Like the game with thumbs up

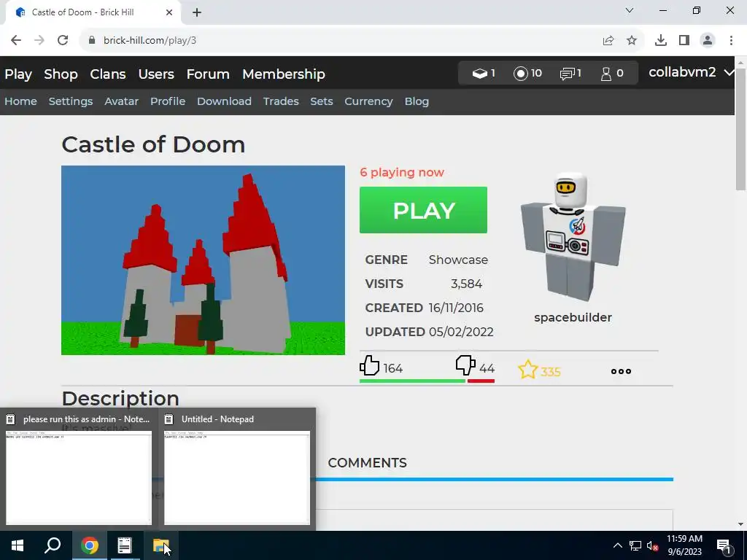click(369, 366)
